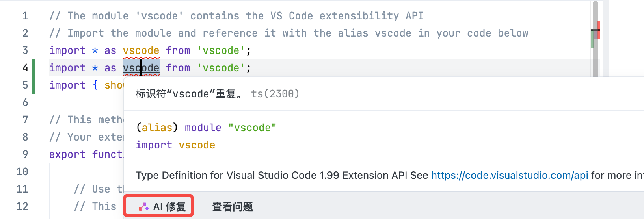Click the editor vertical scrollbar thumb
This screenshot has height=219, width=644.
[x=595, y=39]
